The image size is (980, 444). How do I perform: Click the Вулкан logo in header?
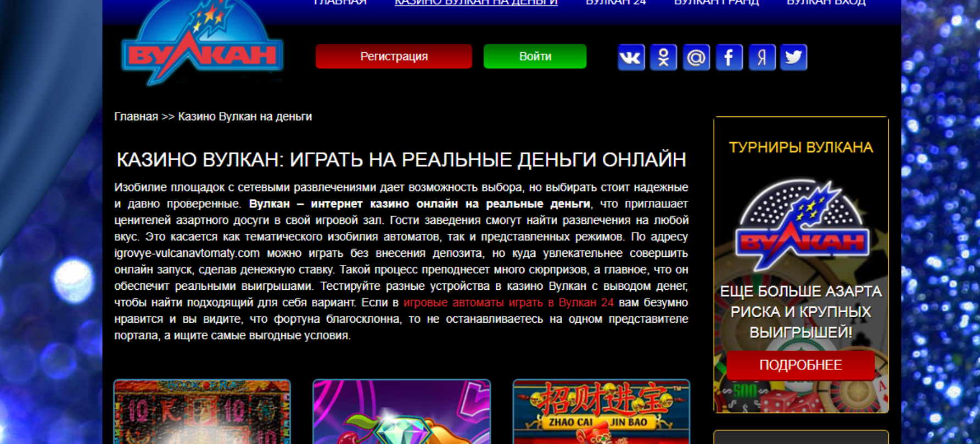[202, 44]
